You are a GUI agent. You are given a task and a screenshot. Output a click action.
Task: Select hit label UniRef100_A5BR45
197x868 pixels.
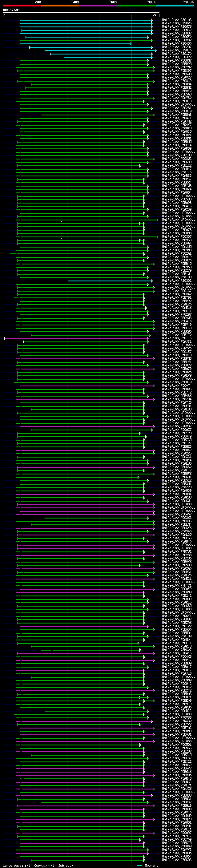(x=177, y=264)
